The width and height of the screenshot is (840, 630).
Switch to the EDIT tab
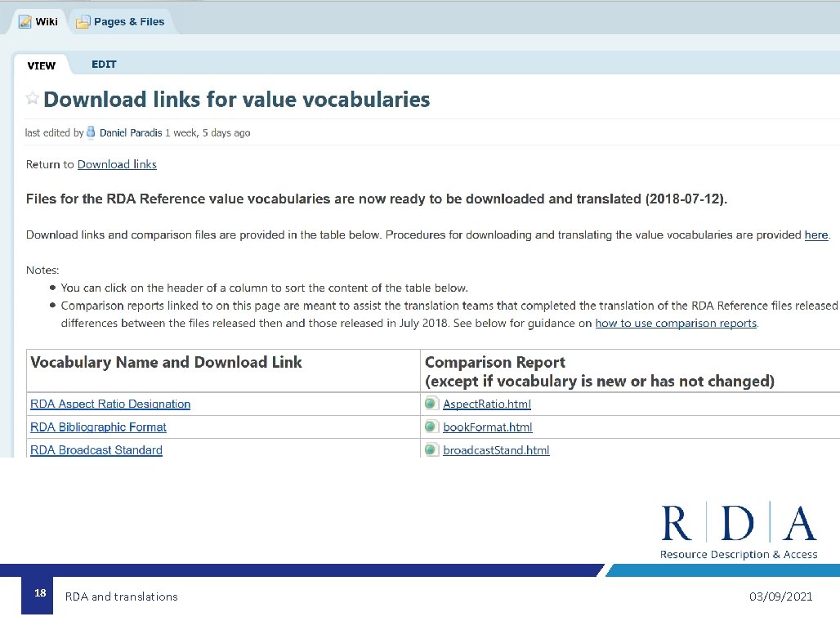coord(104,65)
